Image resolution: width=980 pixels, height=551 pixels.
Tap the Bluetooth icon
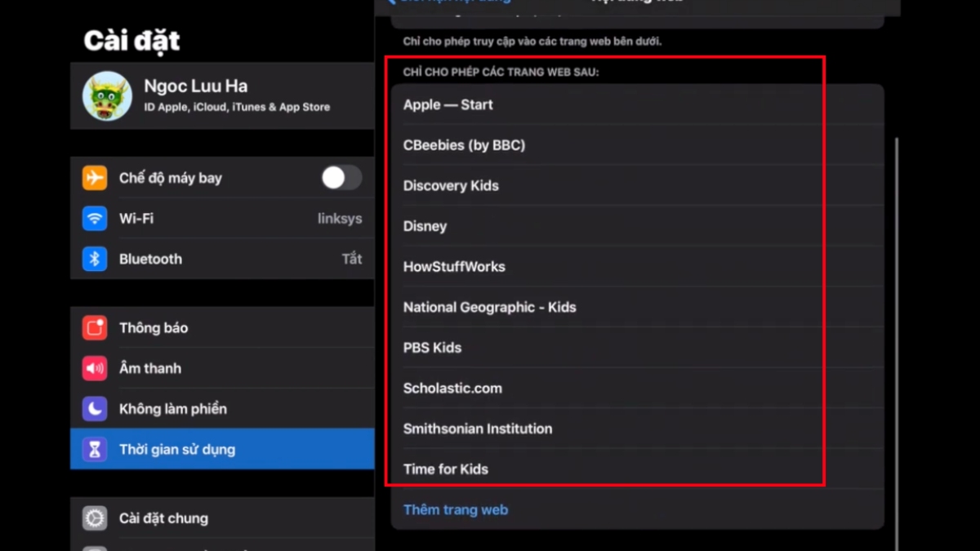click(95, 259)
